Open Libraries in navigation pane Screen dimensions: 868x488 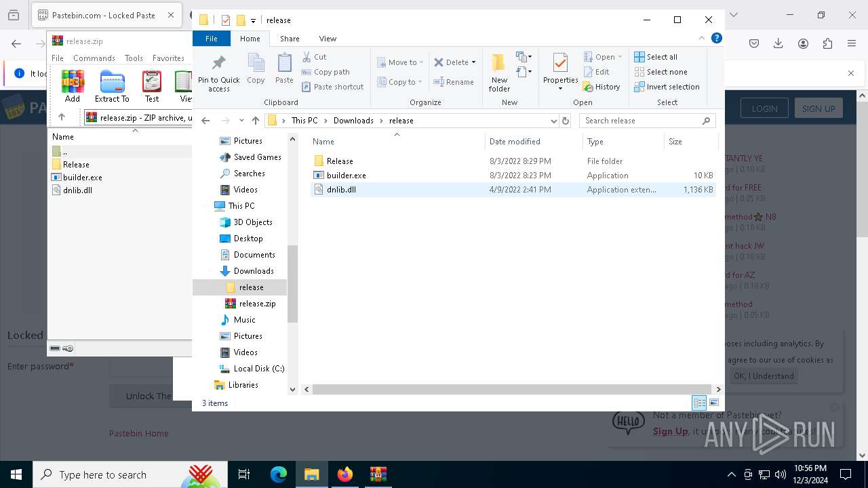(236, 385)
